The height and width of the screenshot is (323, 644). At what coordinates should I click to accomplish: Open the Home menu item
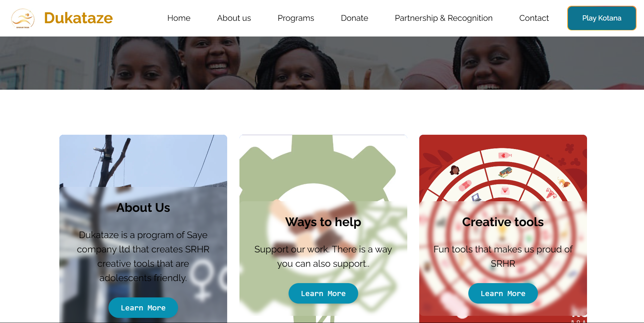coord(179,18)
